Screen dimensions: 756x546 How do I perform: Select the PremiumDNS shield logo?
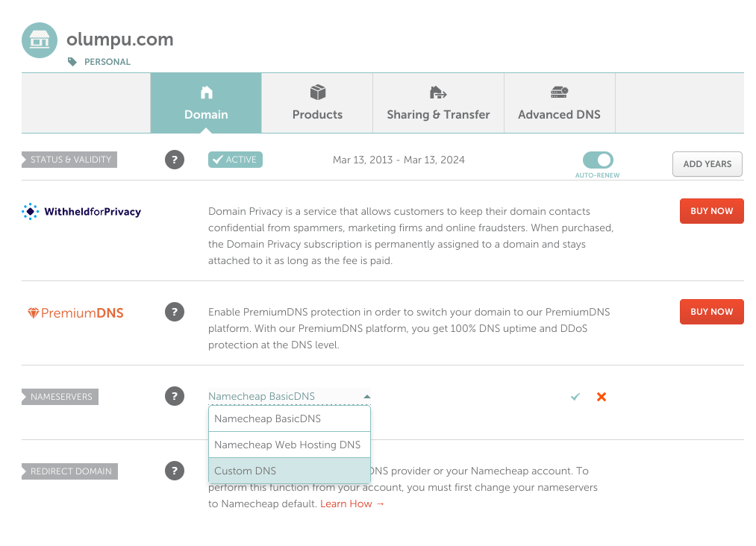(x=75, y=312)
